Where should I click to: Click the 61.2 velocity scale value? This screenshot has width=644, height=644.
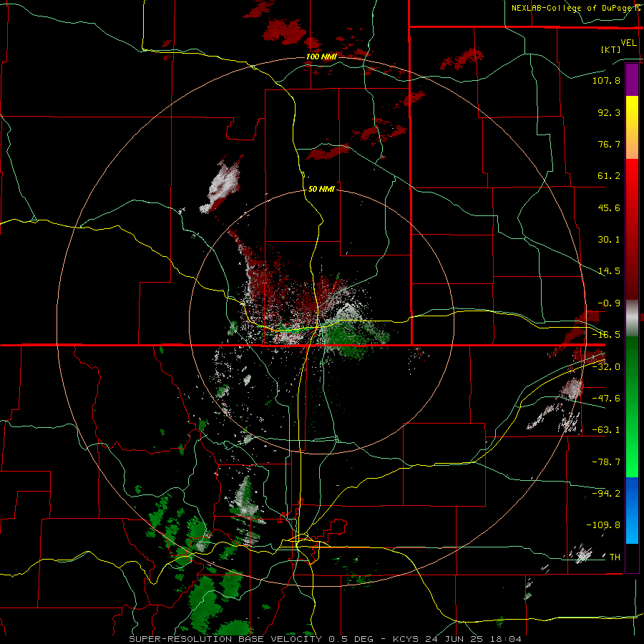click(x=609, y=176)
